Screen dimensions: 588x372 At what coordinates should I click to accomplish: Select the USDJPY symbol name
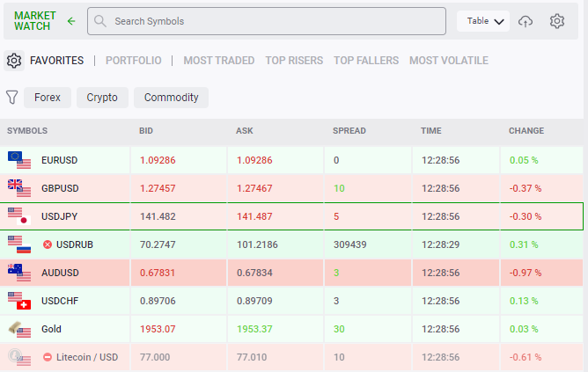pos(59,216)
